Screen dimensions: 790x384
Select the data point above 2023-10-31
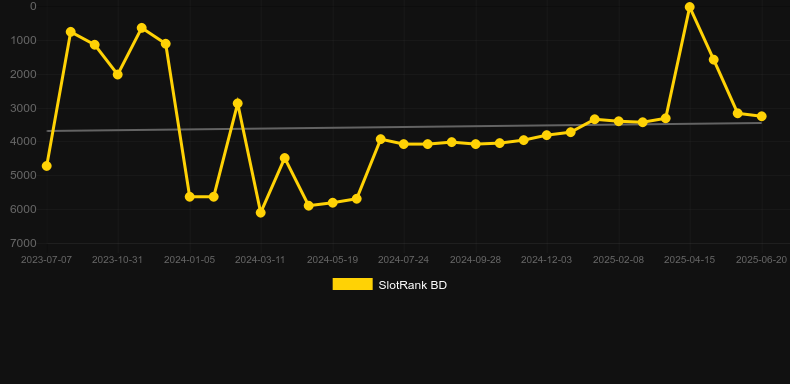(x=117, y=74)
